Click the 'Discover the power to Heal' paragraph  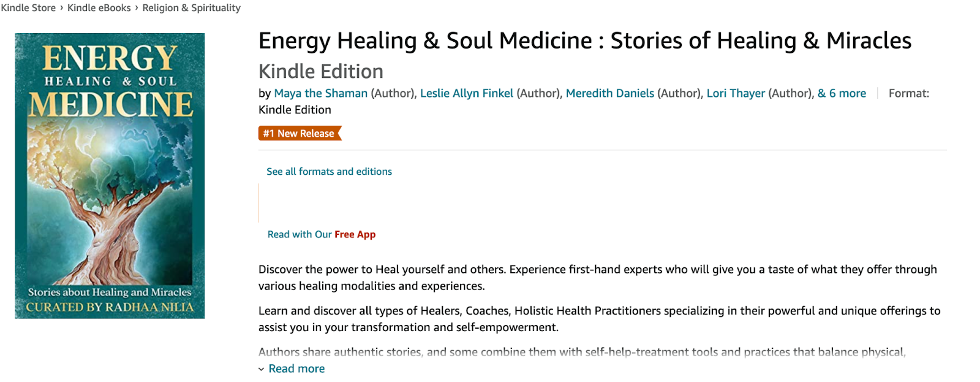(597, 277)
